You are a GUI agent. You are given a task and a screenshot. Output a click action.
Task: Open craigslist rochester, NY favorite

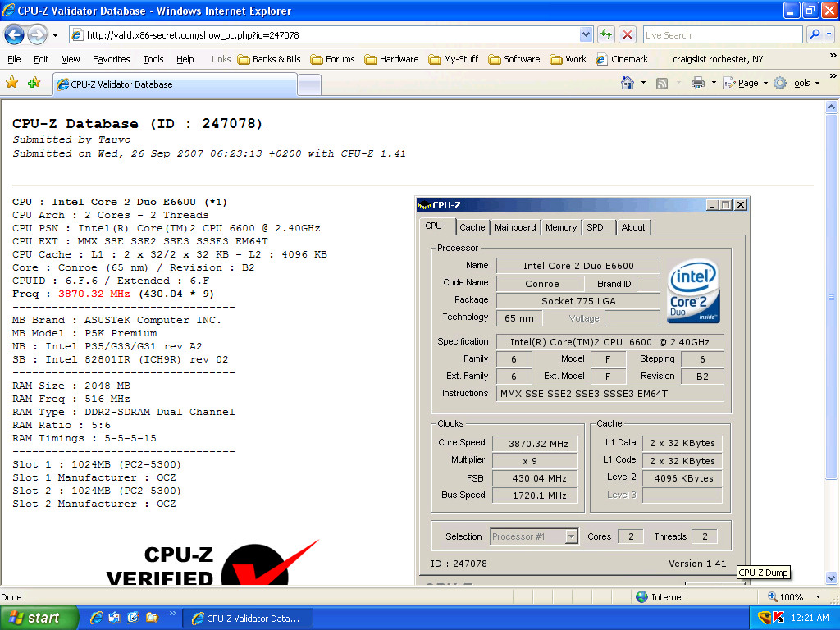718,59
